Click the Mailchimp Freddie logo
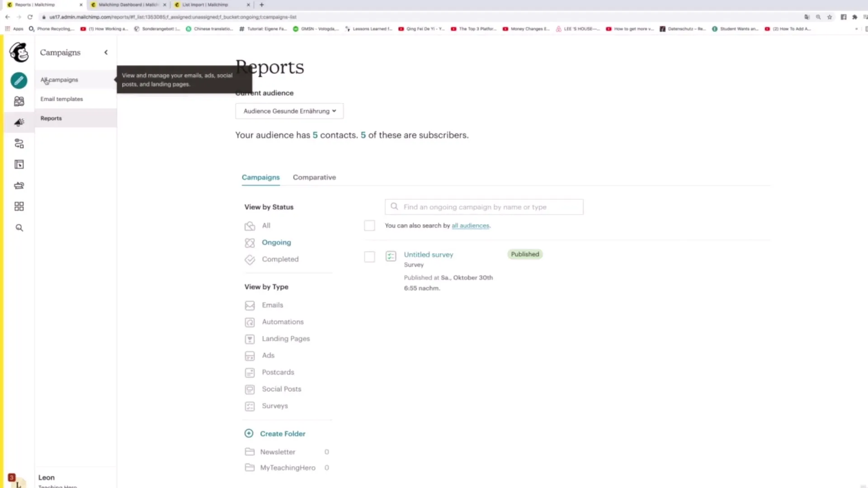 (x=19, y=52)
